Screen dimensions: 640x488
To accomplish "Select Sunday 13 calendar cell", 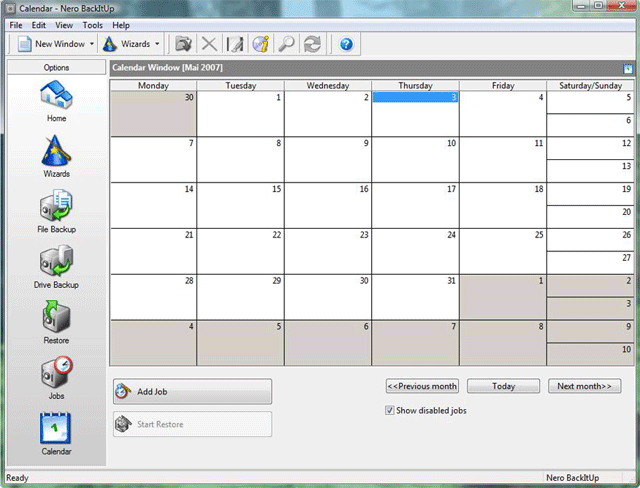I will tap(590, 171).
